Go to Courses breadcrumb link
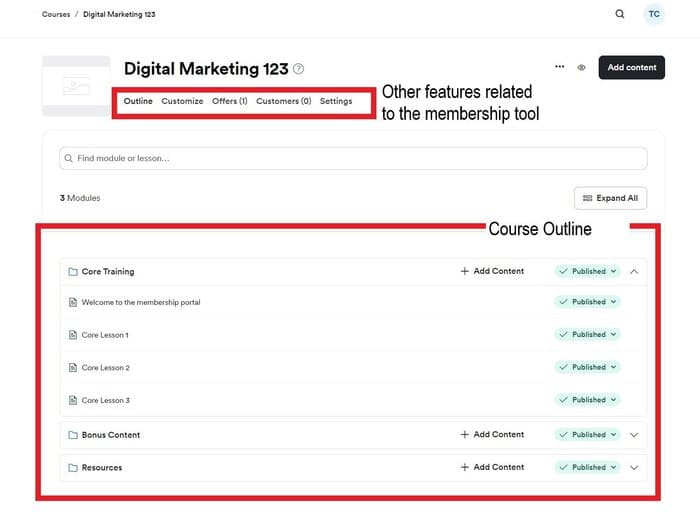Image resolution: width=700 pixels, height=520 pixels. [x=56, y=14]
